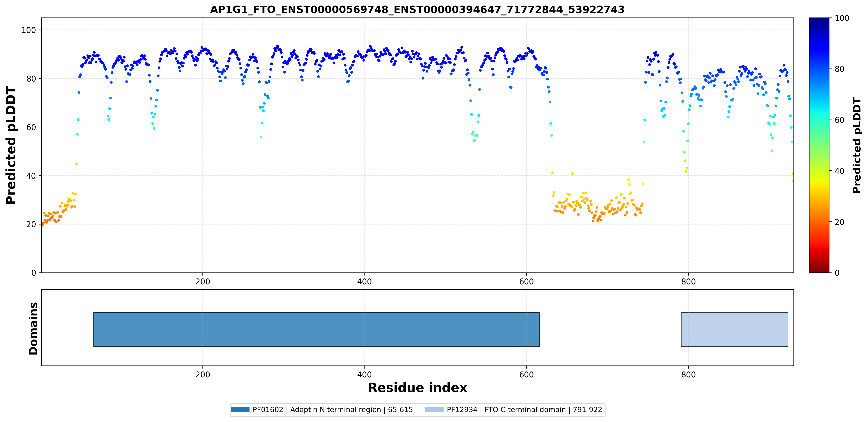Click the pLDDT colorbar near value 80
This screenshot has width=868, height=422.
(x=819, y=69)
